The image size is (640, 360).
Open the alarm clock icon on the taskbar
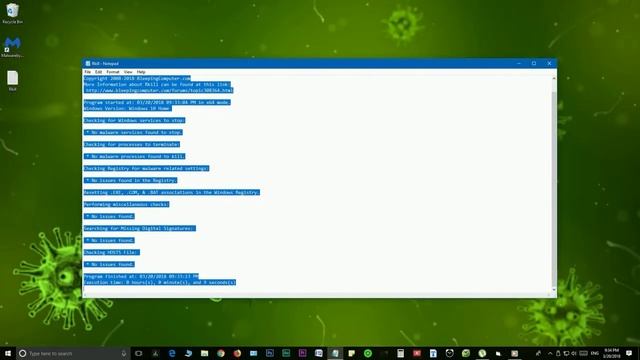pos(449,353)
